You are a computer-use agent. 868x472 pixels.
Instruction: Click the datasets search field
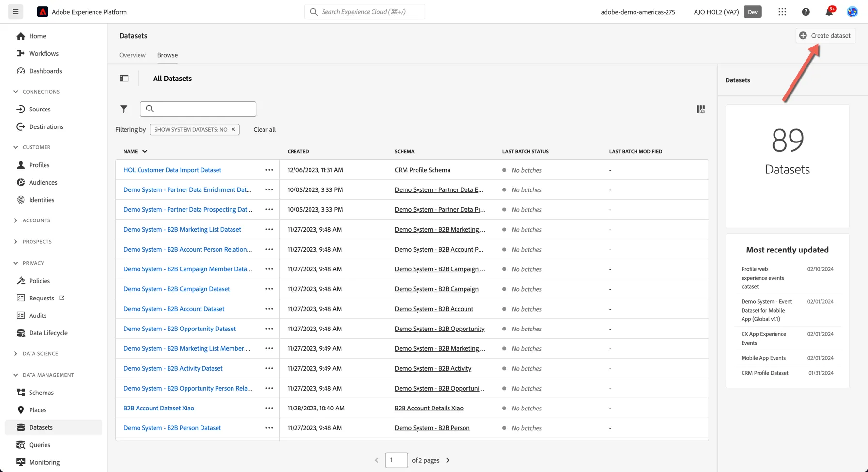point(198,109)
